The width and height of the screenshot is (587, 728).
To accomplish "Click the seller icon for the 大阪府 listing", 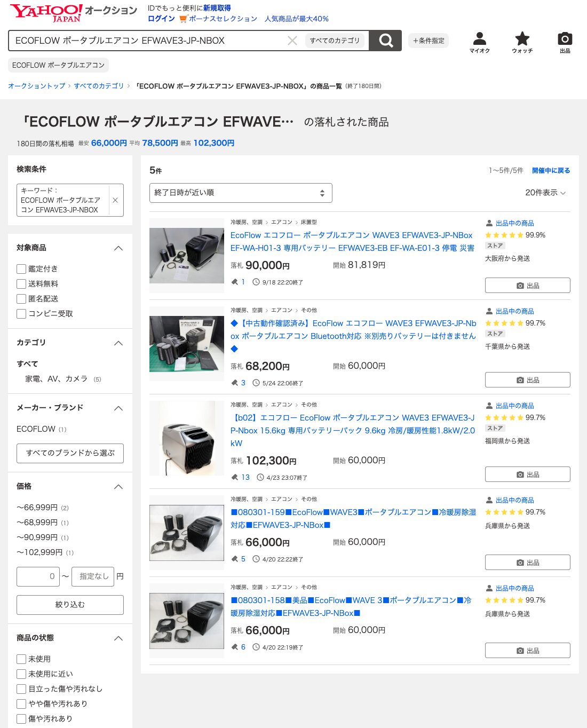I will pos(489,223).
